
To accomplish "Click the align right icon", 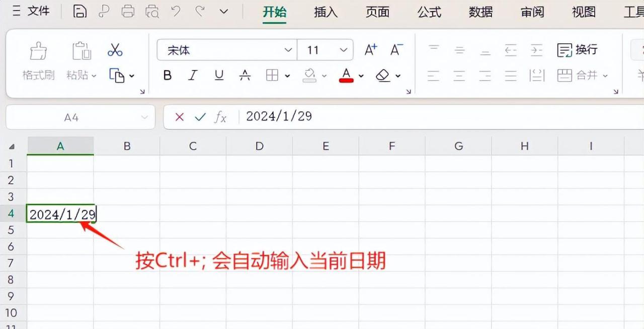I will pyautogui.click(x=485, y=76).
